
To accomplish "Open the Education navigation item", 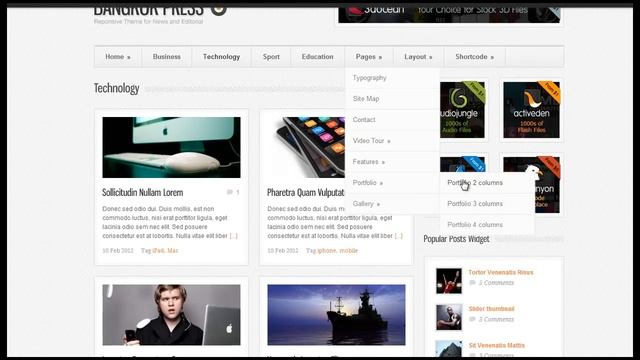I will (x=318, y=57).
